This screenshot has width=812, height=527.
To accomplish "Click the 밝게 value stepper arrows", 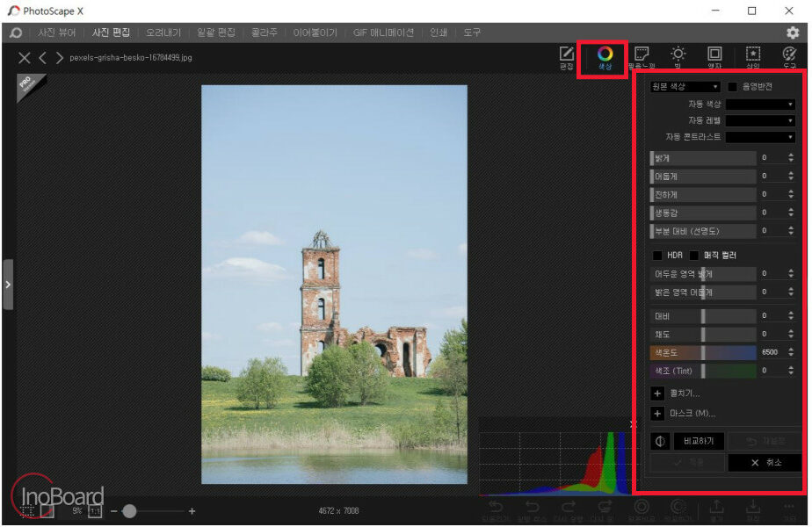I will coord(791,158).
